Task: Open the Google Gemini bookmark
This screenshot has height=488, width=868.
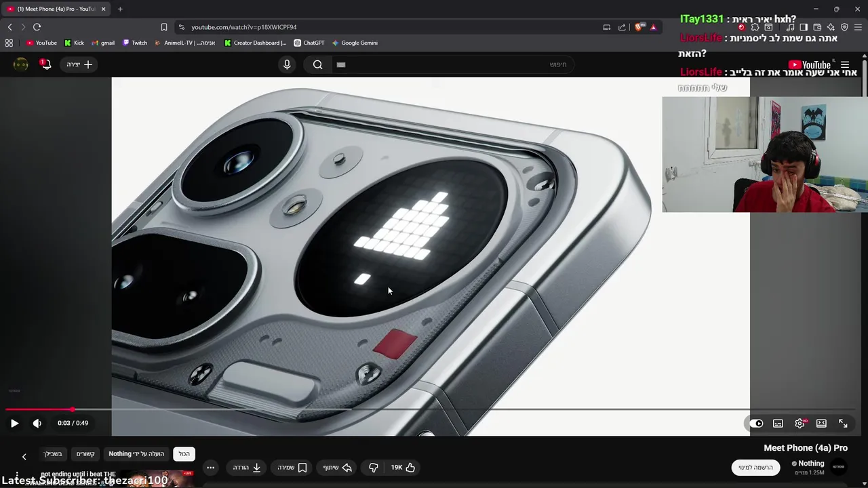Action: (x=355, y=43)
